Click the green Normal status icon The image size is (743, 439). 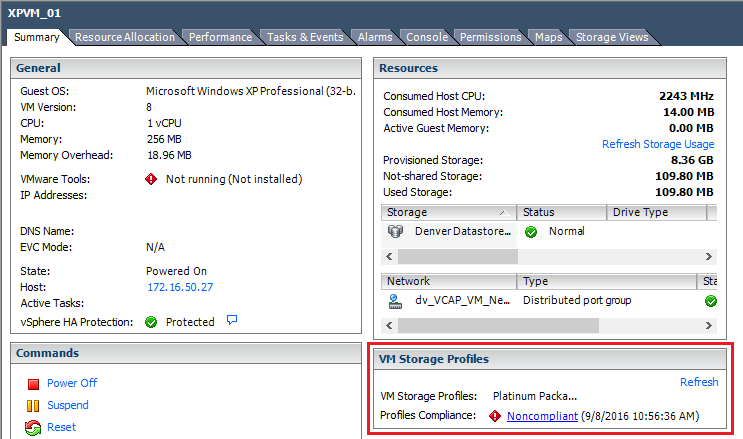point(531,232)
